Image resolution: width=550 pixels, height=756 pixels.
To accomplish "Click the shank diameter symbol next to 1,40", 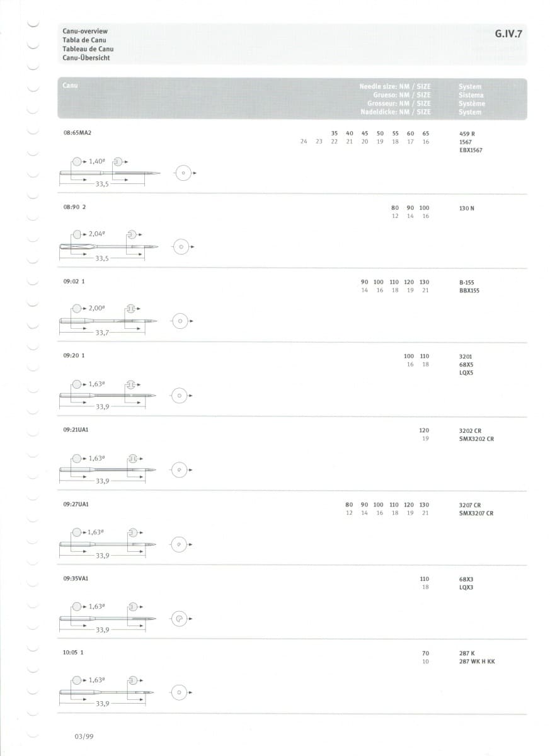I will coord(77,161).
